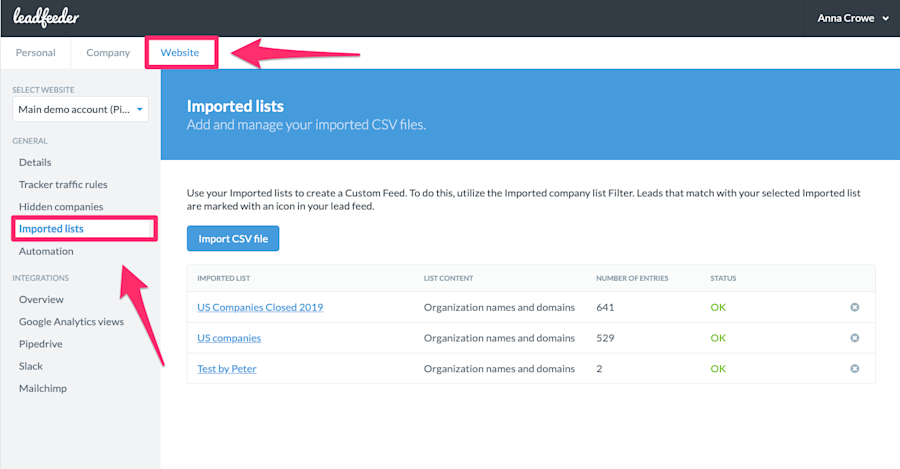Screen dimensions: 900x469
Task: Click the 529 entries value
Action: point(605,338)
